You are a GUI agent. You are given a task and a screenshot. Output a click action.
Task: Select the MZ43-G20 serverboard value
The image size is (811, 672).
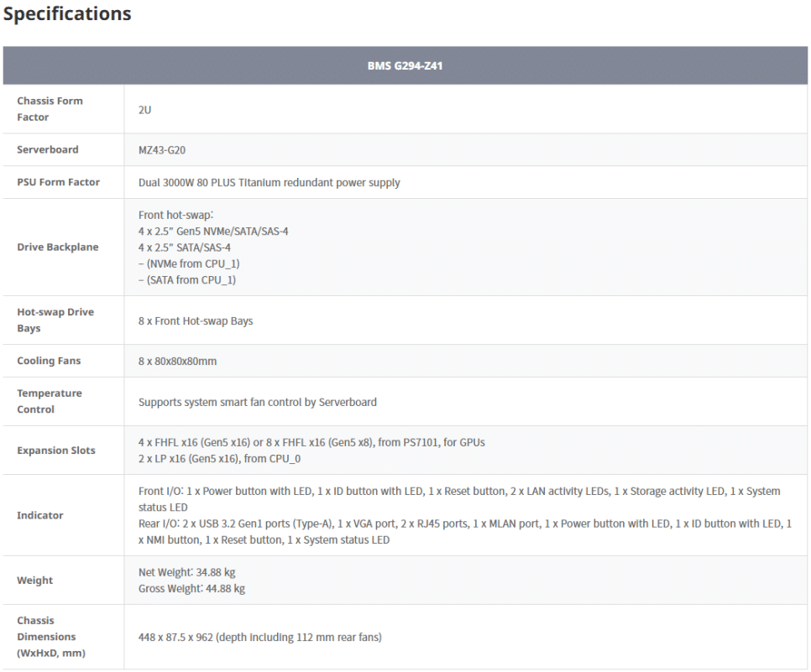click(162, 150)
